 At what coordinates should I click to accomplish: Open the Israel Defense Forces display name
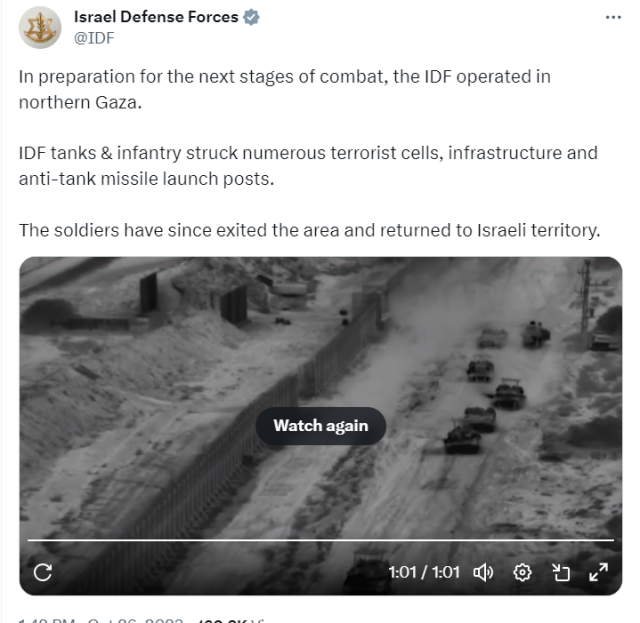[x=156, y=17]
